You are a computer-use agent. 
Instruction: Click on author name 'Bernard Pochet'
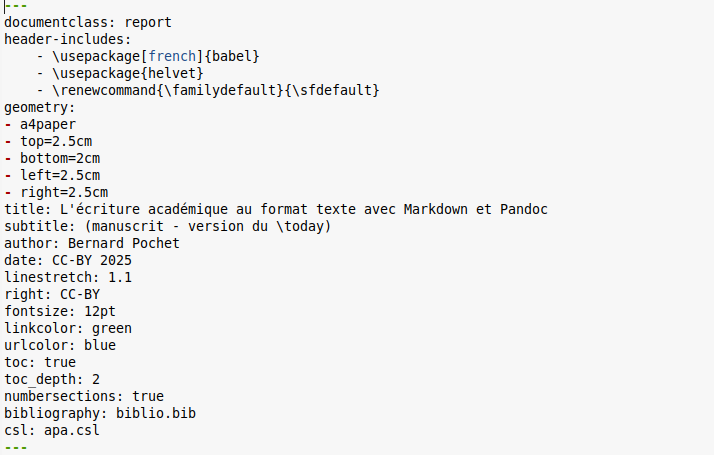124,244
